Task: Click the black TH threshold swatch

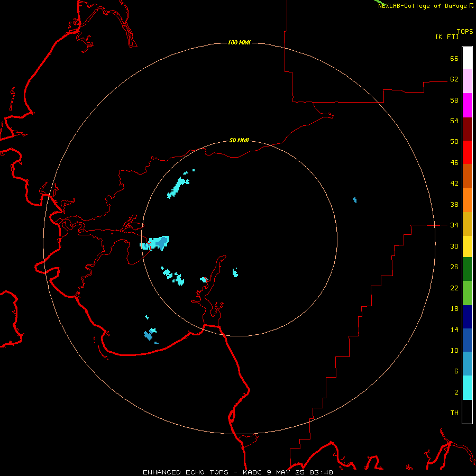Action: click(x=467, y=411)
